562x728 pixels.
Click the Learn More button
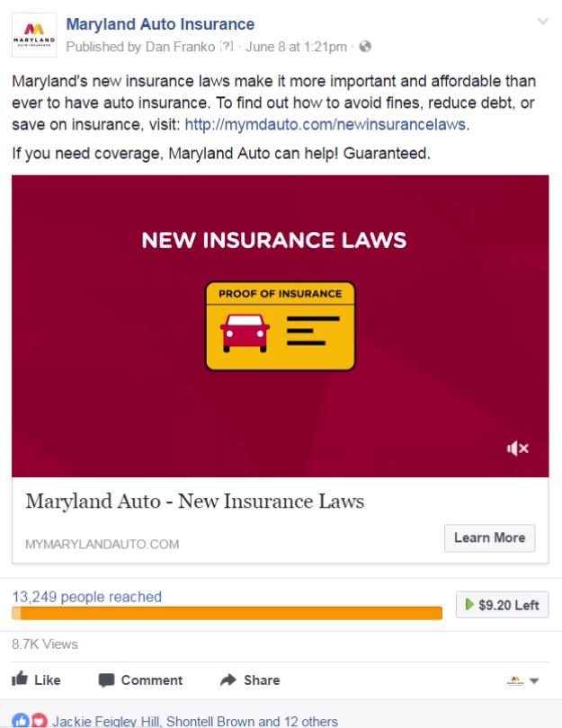(489, 538)
